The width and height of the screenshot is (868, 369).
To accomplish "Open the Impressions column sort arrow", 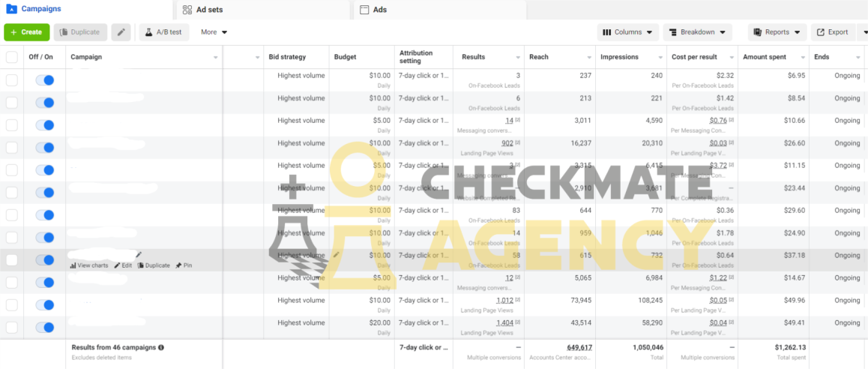I will 660,57.
